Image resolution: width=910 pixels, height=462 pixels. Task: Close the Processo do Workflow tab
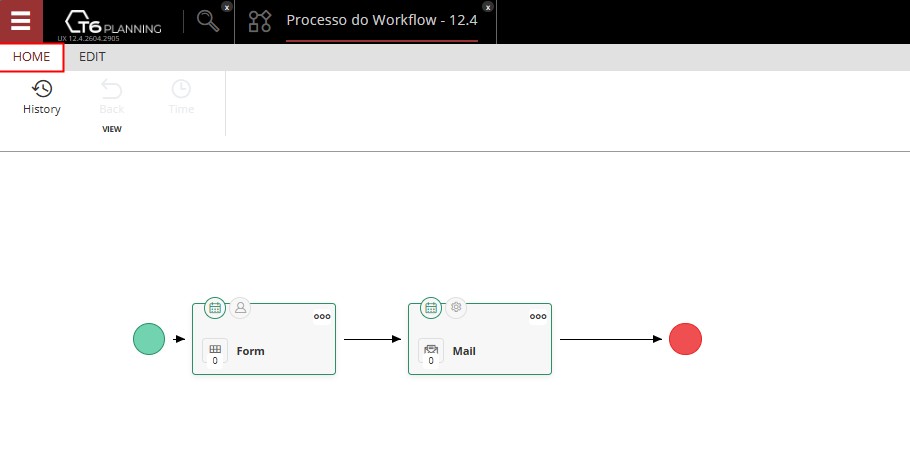pyautogui.click(x=488, y=7)
